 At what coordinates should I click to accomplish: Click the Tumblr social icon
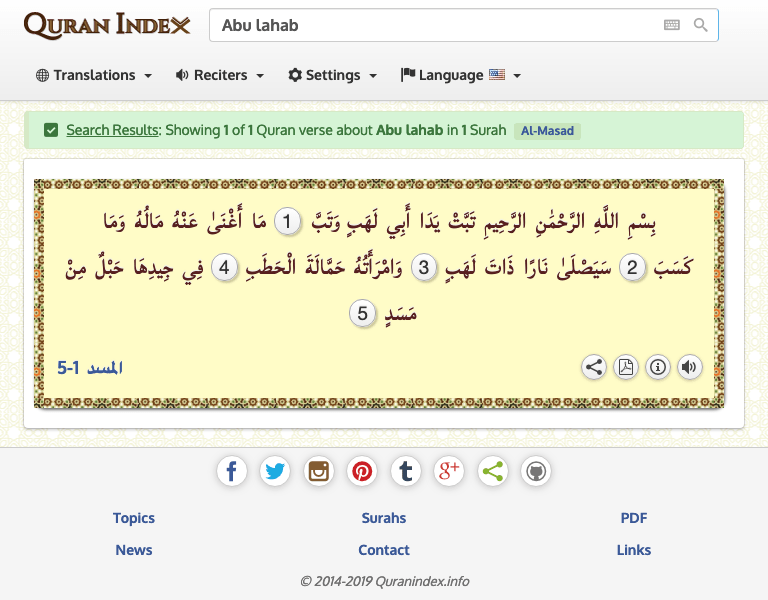405,471
